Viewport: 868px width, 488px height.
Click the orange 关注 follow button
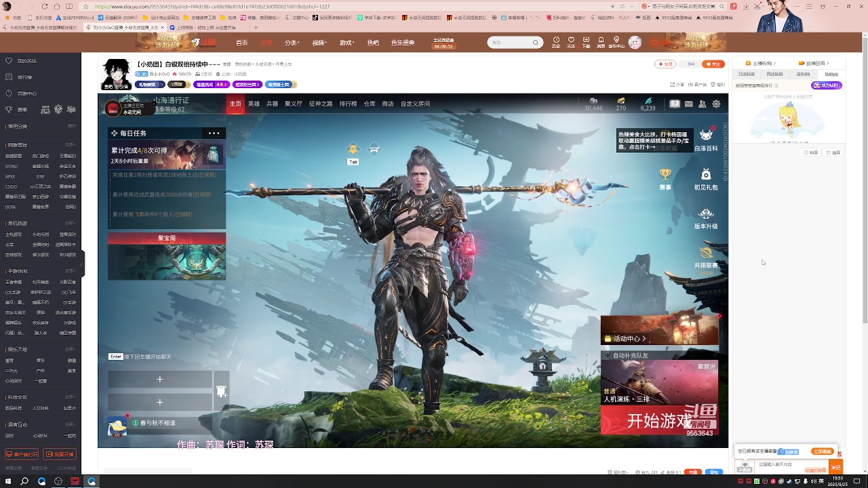pyautogui.click(x=713, y=64)
